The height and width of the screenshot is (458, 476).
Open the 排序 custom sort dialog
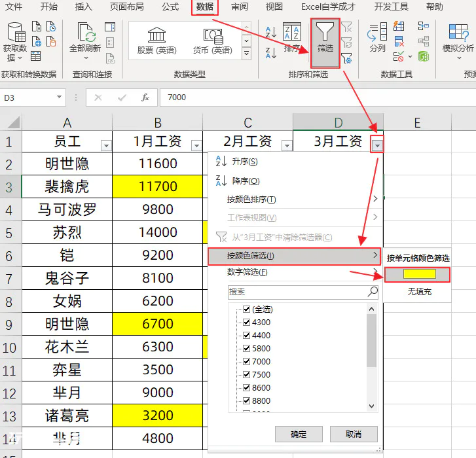[292, 37]
